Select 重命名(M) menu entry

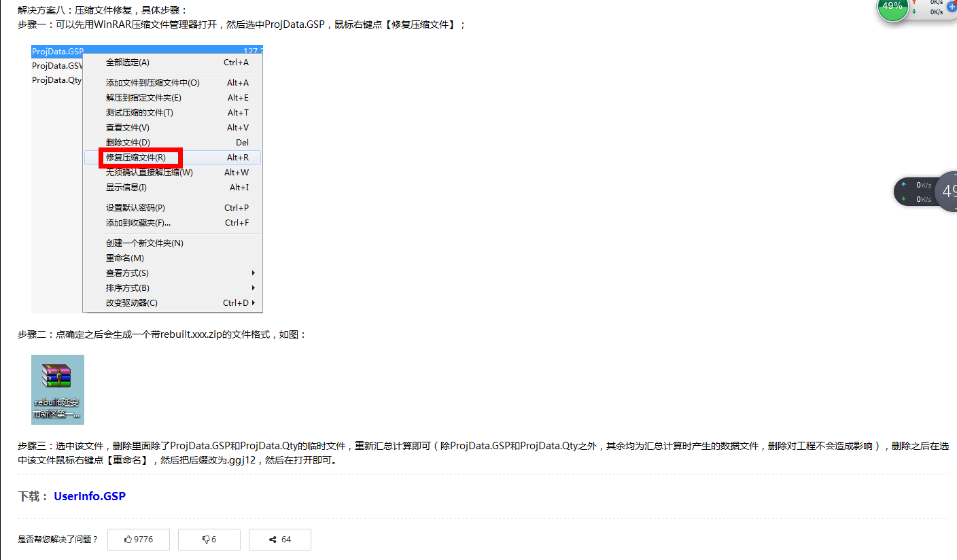173,258
